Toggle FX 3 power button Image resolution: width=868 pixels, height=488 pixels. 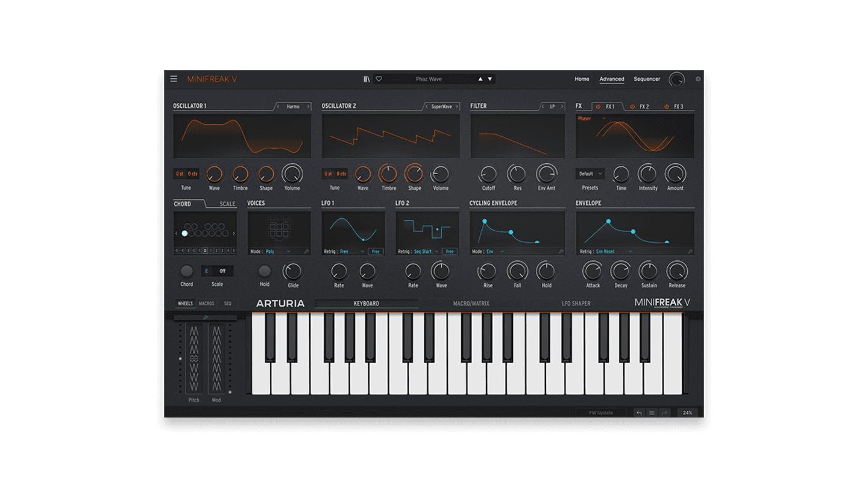pos(667,107)
